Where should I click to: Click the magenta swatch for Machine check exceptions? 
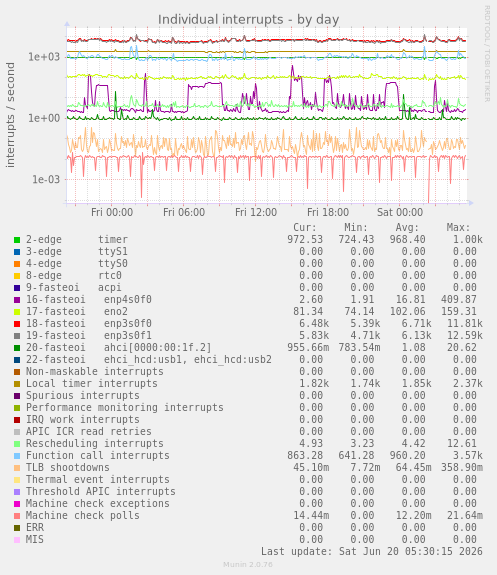[17, 504]
